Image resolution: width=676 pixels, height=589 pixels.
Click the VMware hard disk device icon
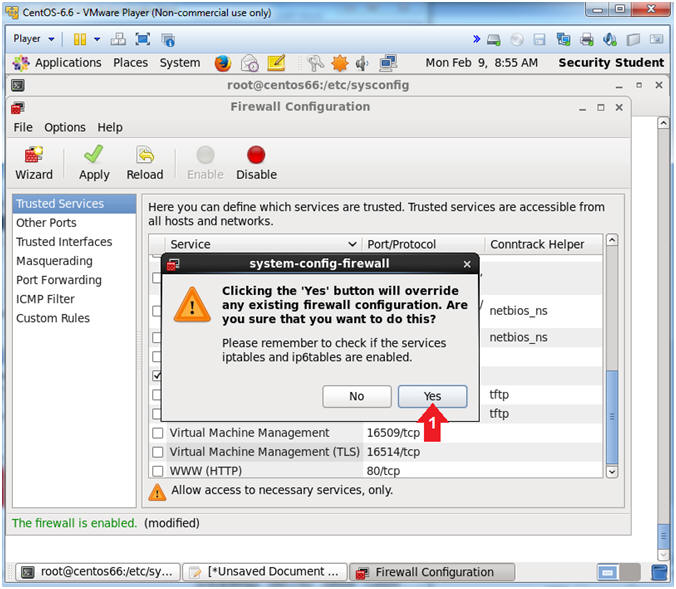coord(494,40)
